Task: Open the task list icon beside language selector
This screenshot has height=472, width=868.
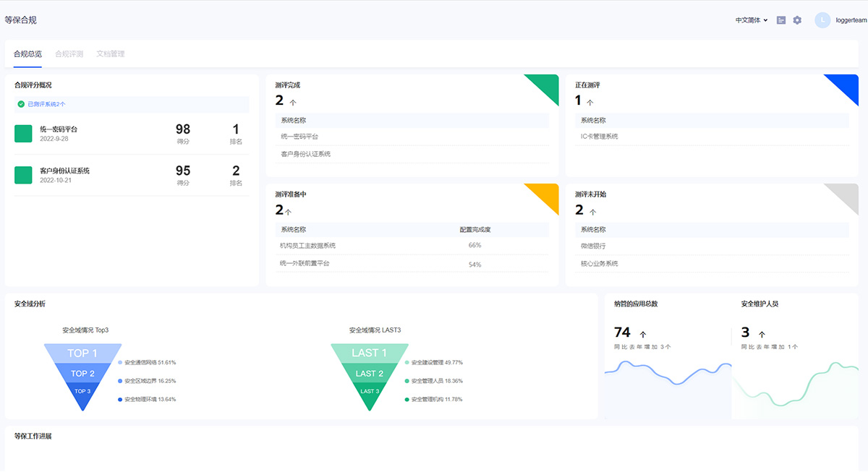Action: [781, 20]
